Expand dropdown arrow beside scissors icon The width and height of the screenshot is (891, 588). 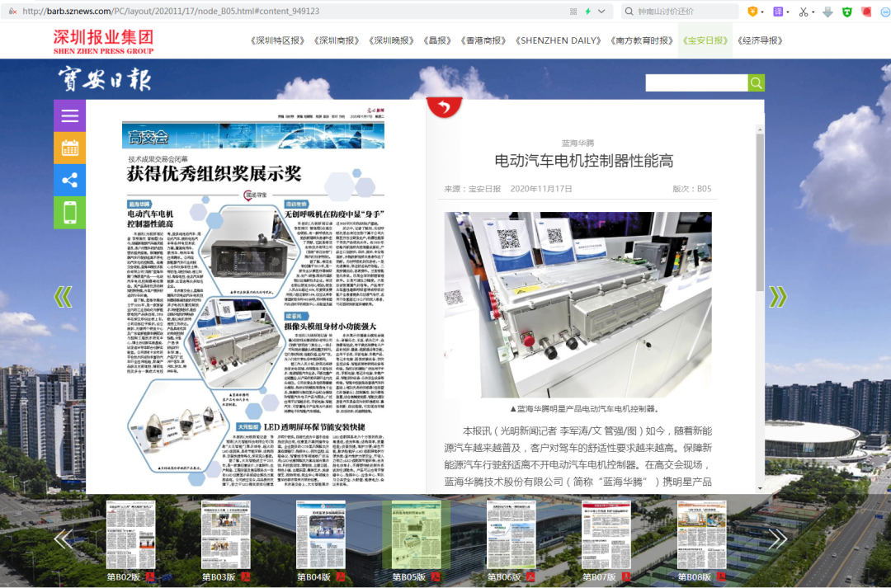click(x=813, y=12)
